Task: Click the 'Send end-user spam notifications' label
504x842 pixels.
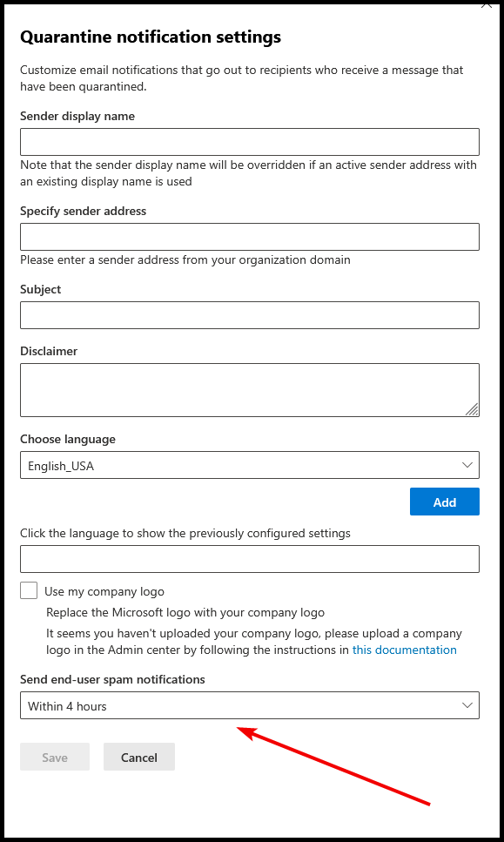Action: click(112, 679)
